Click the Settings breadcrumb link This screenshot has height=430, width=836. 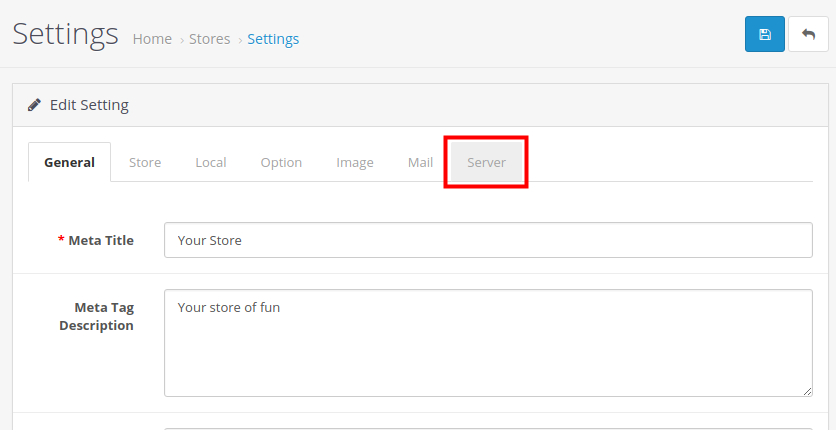[x=273, y=39]
